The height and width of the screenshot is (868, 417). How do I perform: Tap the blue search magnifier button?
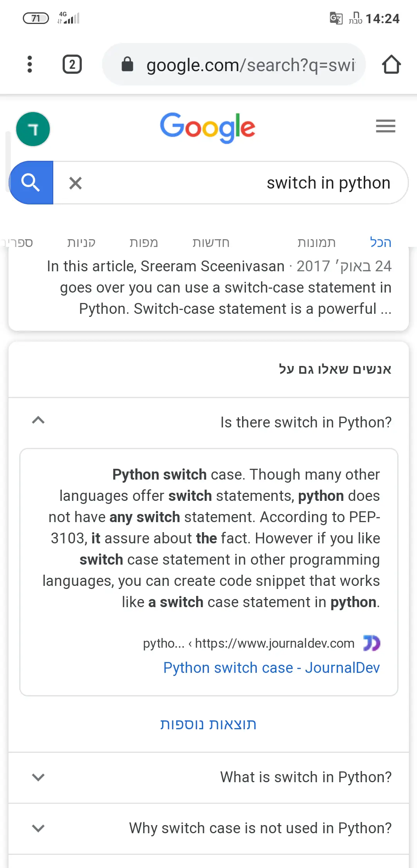[x=31, y=182]
